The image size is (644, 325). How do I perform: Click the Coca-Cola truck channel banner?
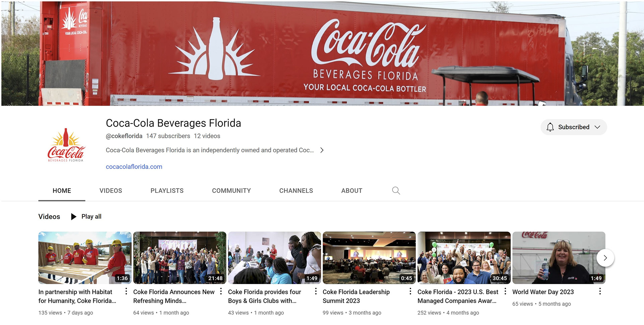tap(322, 54)
